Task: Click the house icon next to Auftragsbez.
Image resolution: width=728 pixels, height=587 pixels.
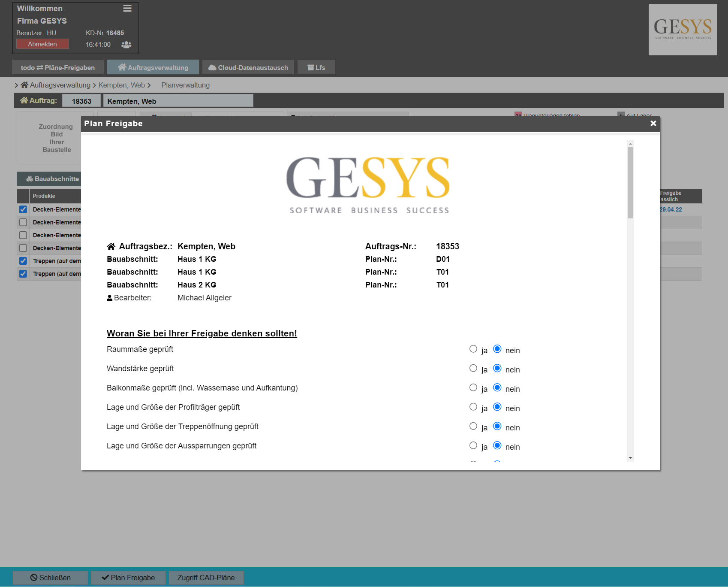Action: coord(111,246)
